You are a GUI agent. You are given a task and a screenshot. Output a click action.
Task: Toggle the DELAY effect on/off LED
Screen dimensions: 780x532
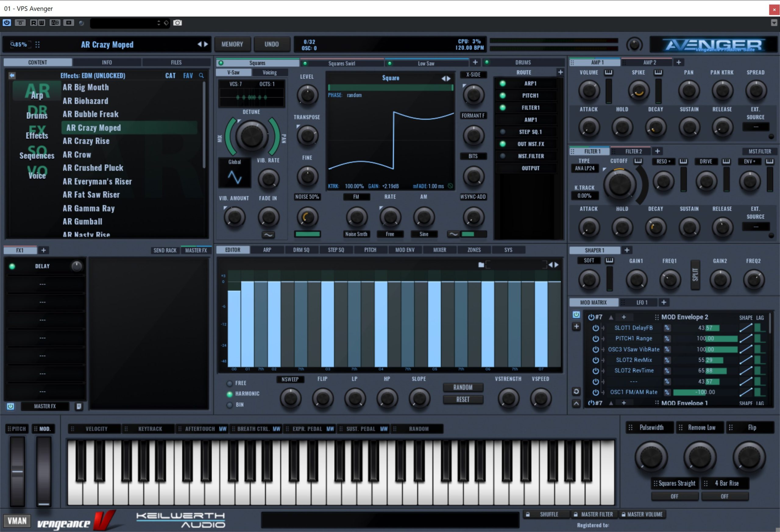point(12,267)
